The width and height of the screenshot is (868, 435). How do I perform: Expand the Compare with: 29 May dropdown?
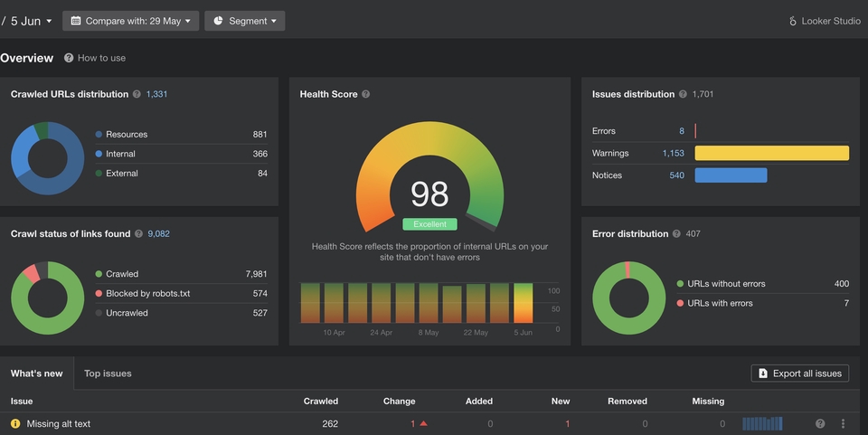point(130,21)
